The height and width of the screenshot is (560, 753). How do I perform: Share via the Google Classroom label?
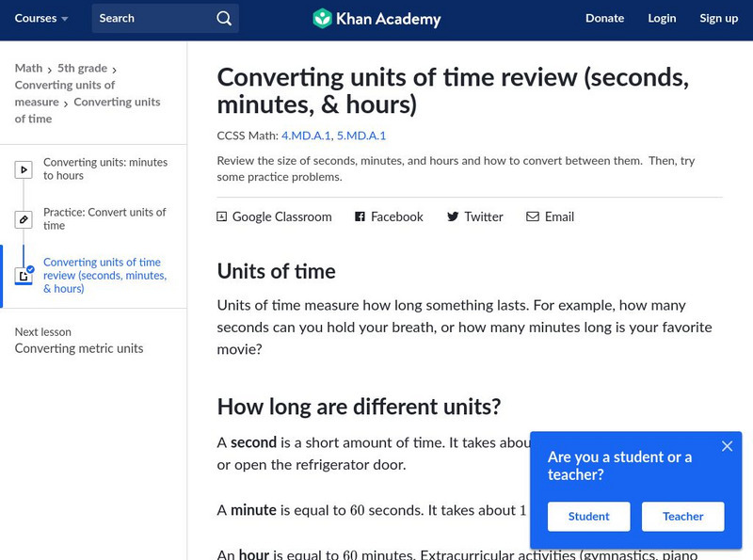tap(281, 216)
